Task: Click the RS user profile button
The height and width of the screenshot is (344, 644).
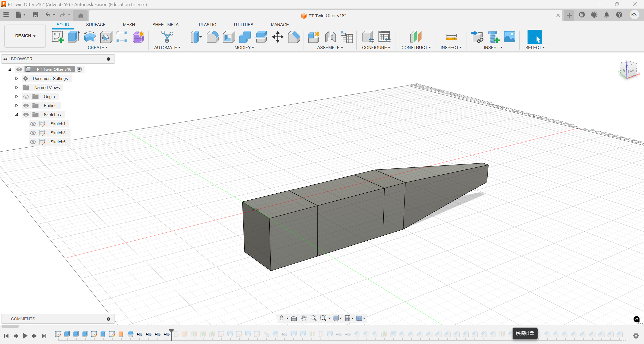Action: pos(634,15)
